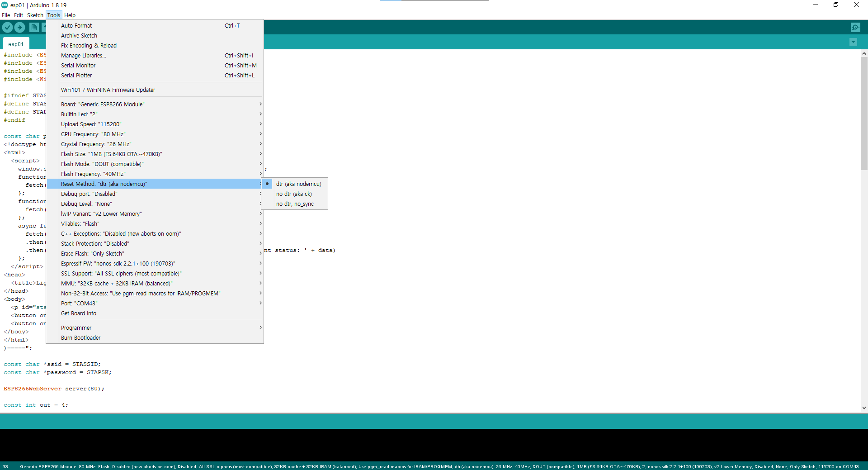Open the tab options dropdown arrow
Screen dimensions: 868x470
[853, 42]
